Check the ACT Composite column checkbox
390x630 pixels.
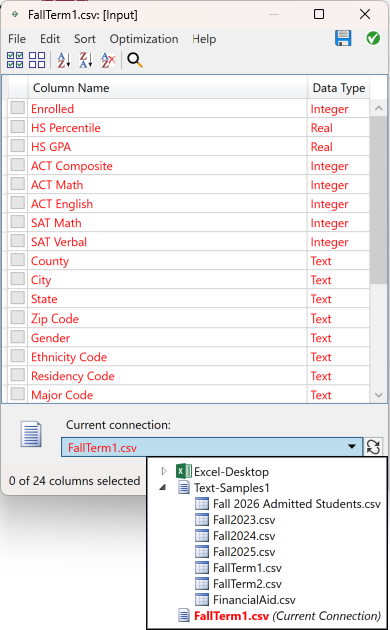(x=18, y=165)
